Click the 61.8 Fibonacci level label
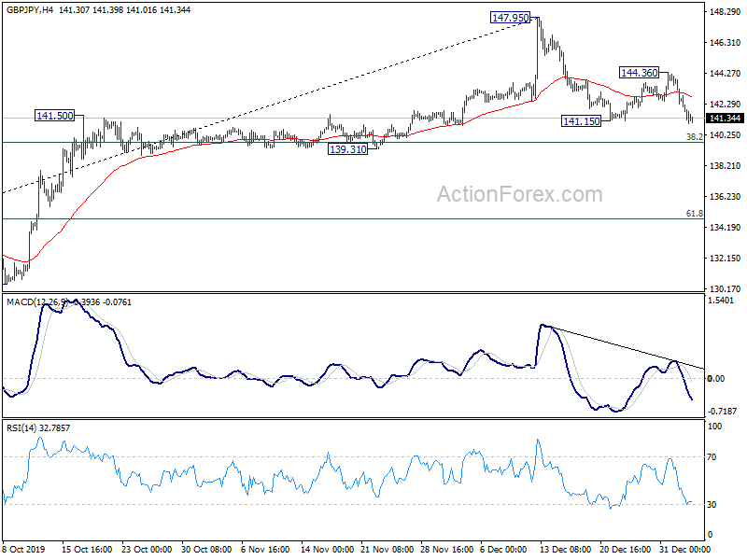Viewport: 747px width, 560px height. [694, 214]
